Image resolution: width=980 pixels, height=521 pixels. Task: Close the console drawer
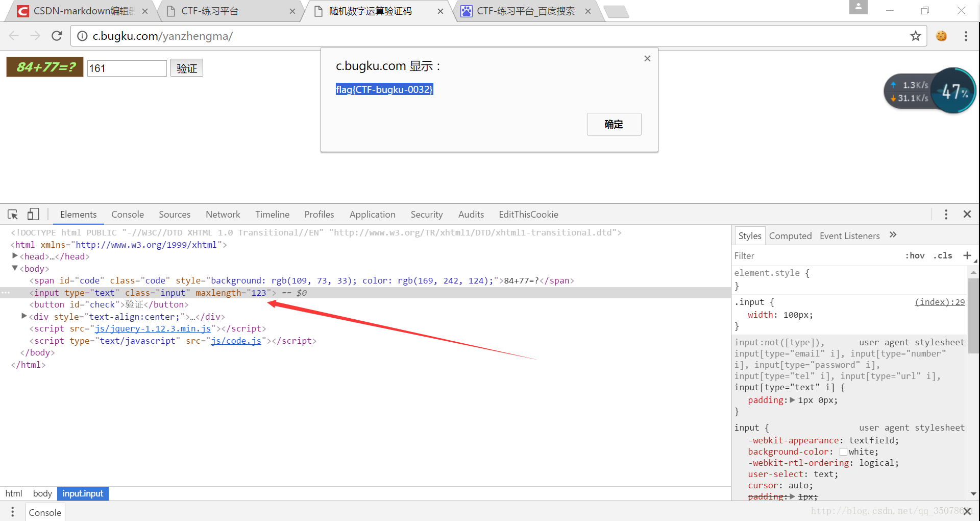967,511
